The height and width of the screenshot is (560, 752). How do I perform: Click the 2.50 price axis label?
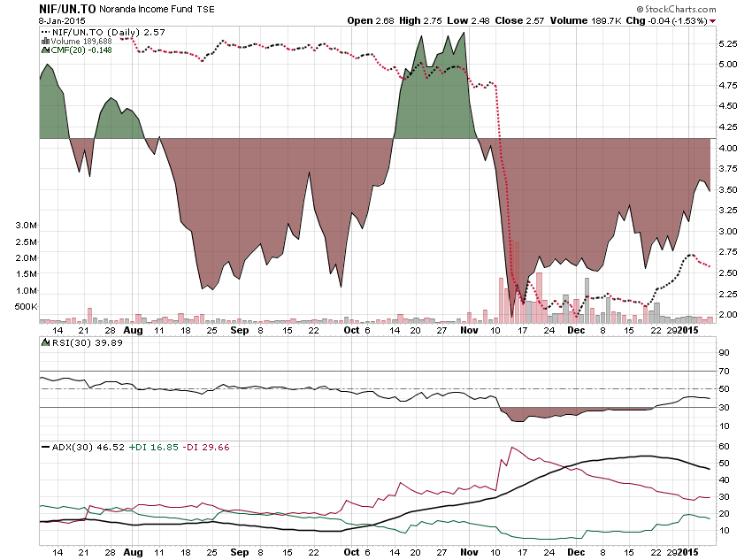pyautogui.click(x=728, y=272)
